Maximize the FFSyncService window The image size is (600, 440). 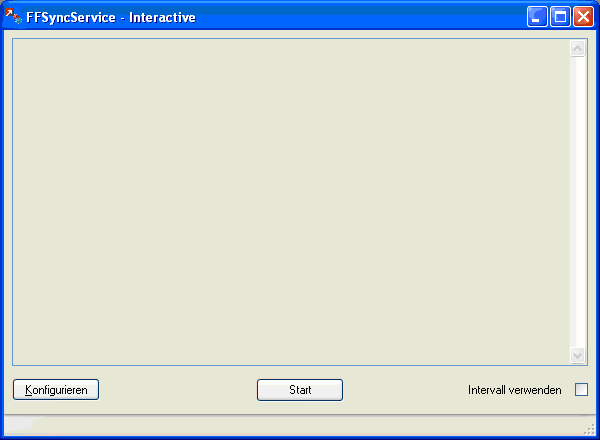(x=560, y=17)
